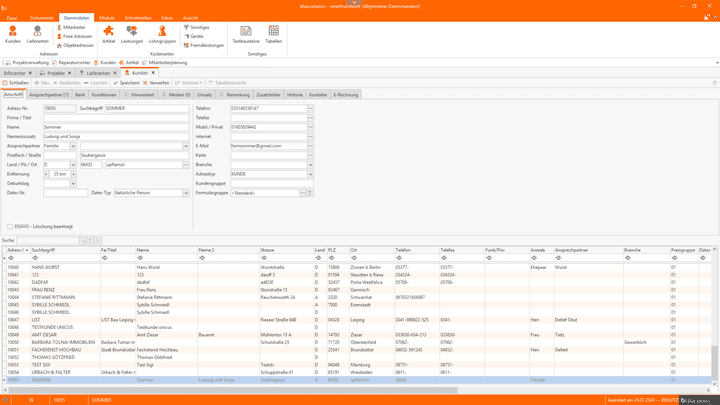
Task: Open Leistungen in the Kostenarten group
Action: 132,35
